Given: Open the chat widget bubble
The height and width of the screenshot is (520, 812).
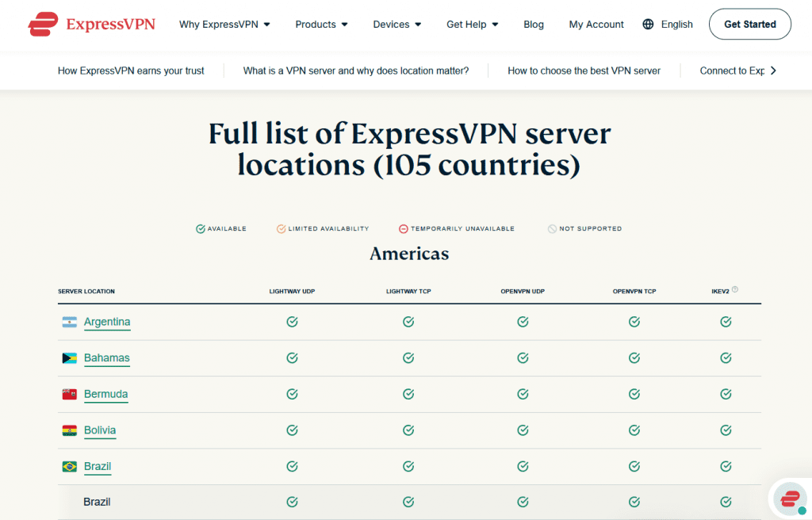Looking at the screenshot, I should pyautogui.click(x=790, y=499).
